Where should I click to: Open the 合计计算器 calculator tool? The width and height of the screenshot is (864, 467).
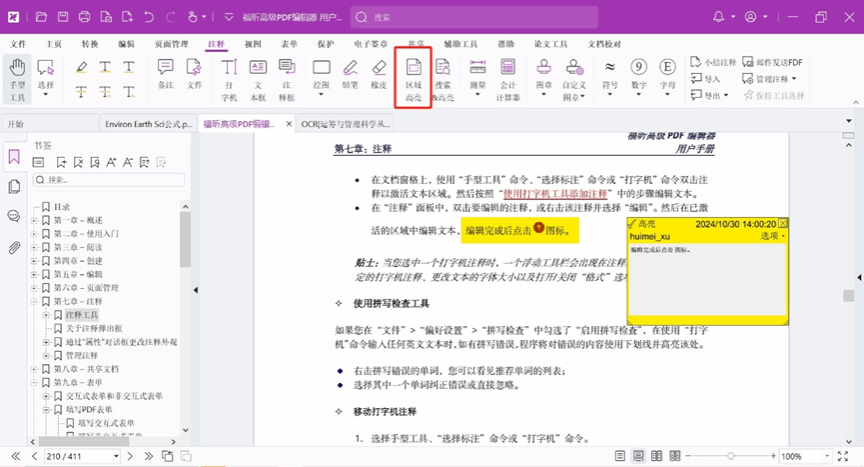(x=508, y=78)
